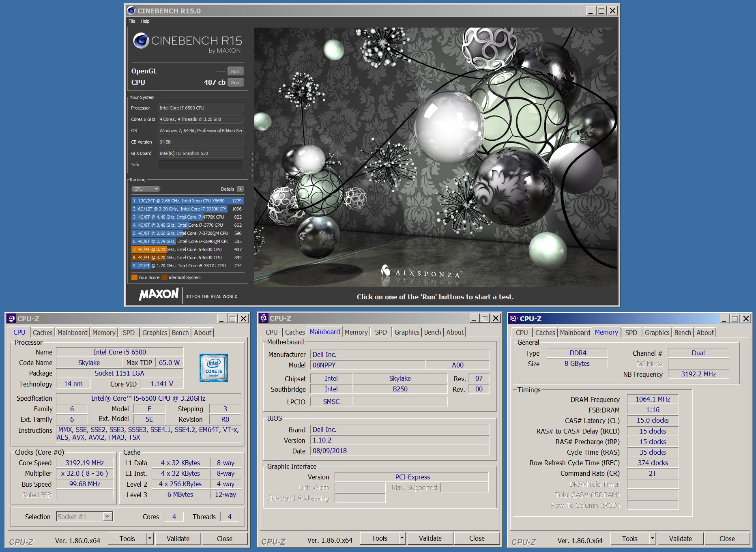Open SPD tab in right CPU-Z window
This screenshot has width=756, height=552.
[x=631, y=333]
